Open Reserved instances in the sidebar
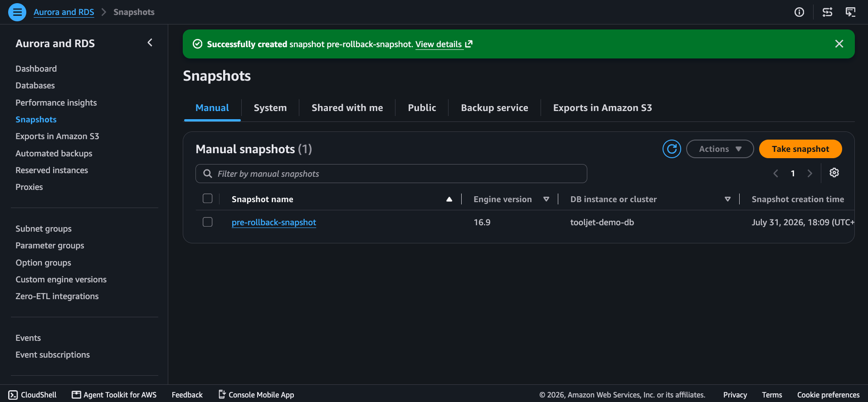This screenshot has height=402, width=868. click(52, 170)
